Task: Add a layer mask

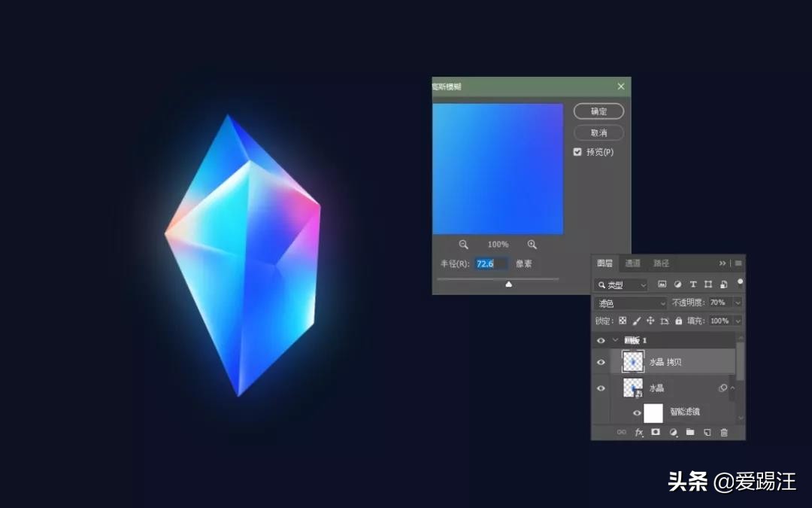Action: pyautogui.click(x=656, y=433)
